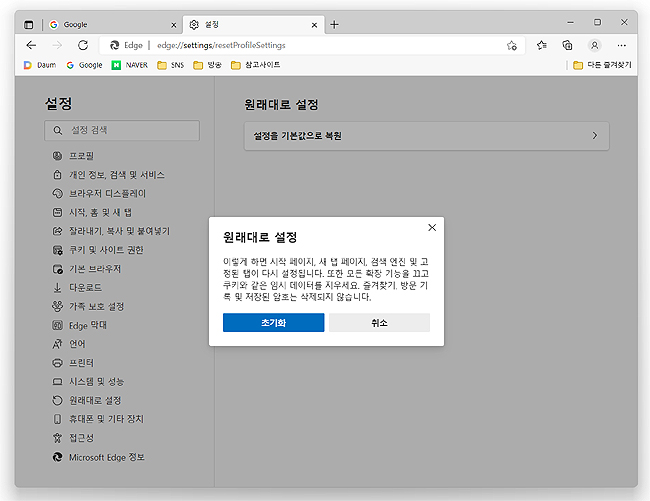Reload the page with refresh icon
This screenshot has width=650, height=501.
(x=83, y=45)
